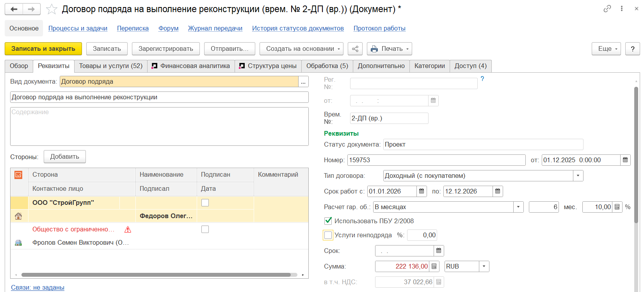Screen dimensions: 644x292
Task: Enable the Услуги генподряда checkbox
Action: click(328, 235)
